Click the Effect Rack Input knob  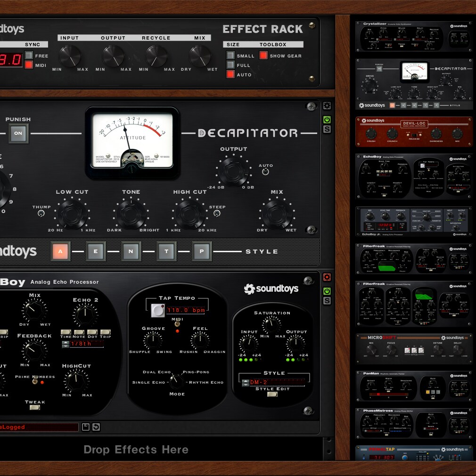click(x=70, y=56)
